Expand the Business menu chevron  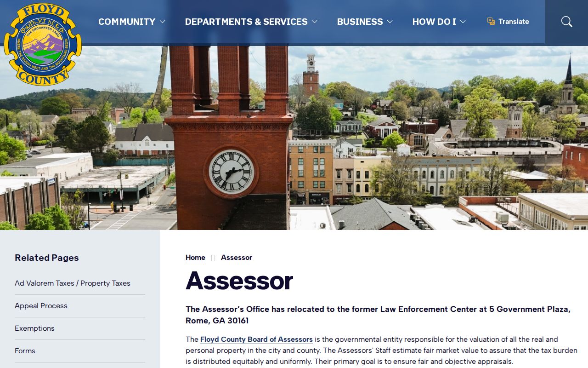tap(390, 22)
